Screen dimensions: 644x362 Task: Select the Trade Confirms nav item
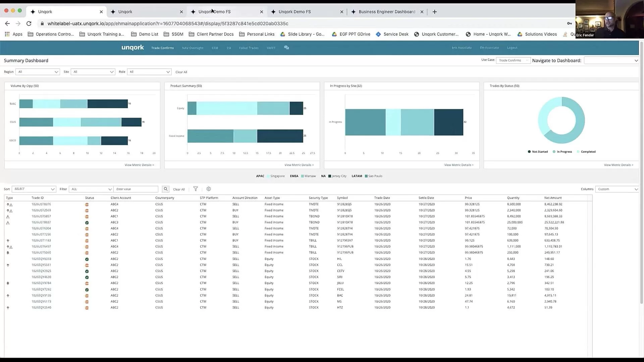pos(162,48)
